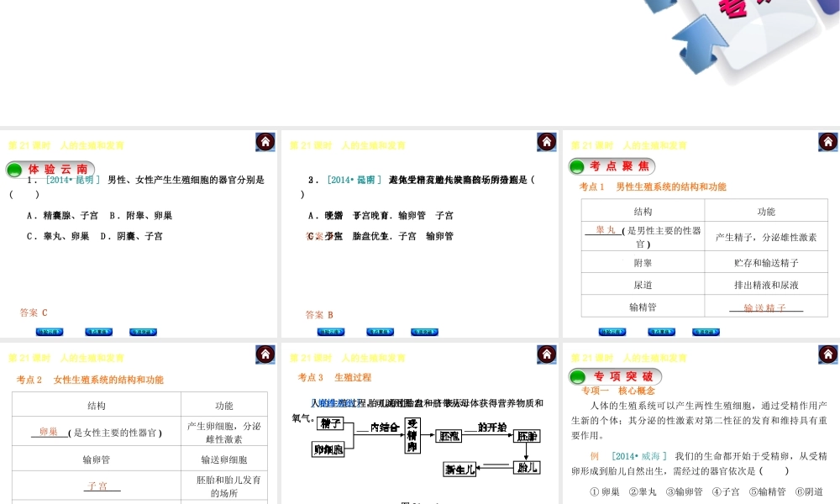Click 专项突破 blue button on the 考点1 table slide
840x504 pixels.
click(706, 332)
